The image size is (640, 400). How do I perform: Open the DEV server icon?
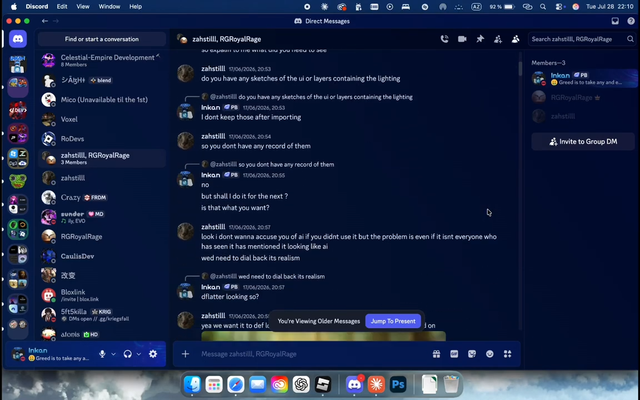click(18, 110)
